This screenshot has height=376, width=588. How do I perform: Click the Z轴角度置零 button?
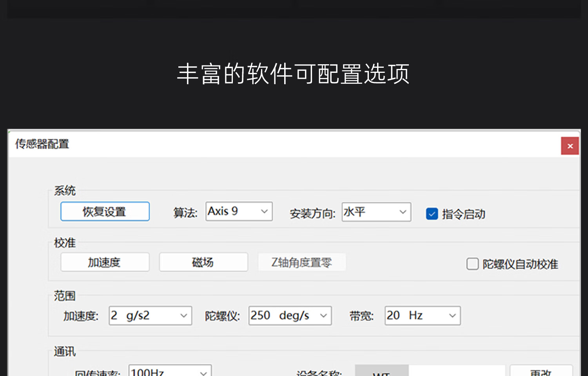click(301, 262)
